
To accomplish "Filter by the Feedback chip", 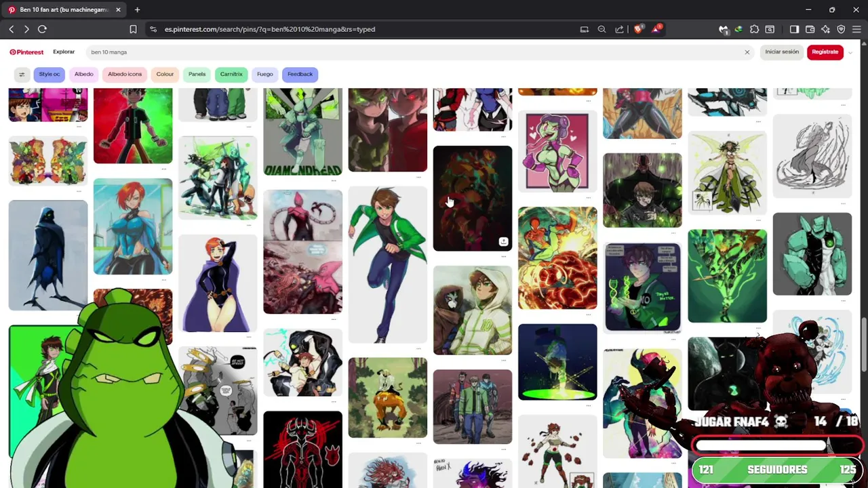I will click(x=300, y=75).
